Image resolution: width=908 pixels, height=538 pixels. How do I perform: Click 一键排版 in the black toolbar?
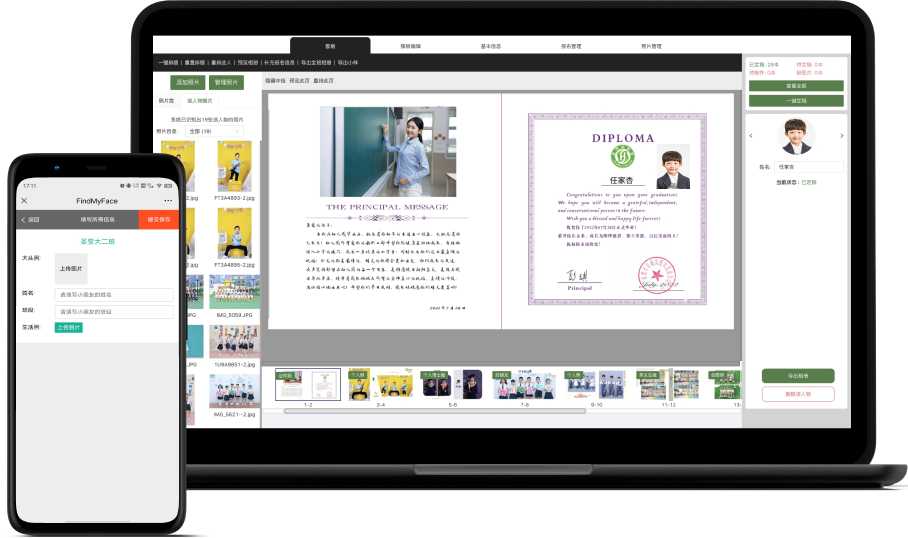point(168,63)
